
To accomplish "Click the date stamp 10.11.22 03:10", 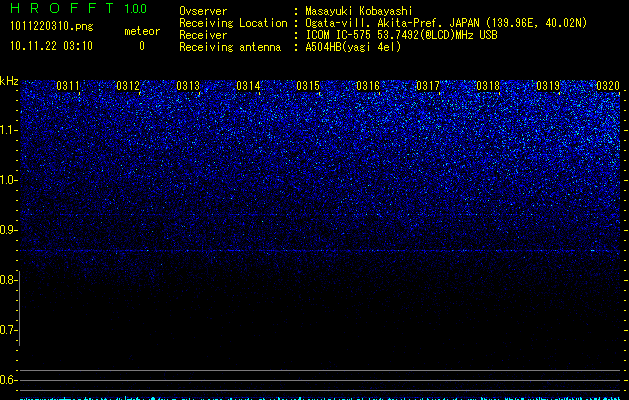I will click(51, 46).
